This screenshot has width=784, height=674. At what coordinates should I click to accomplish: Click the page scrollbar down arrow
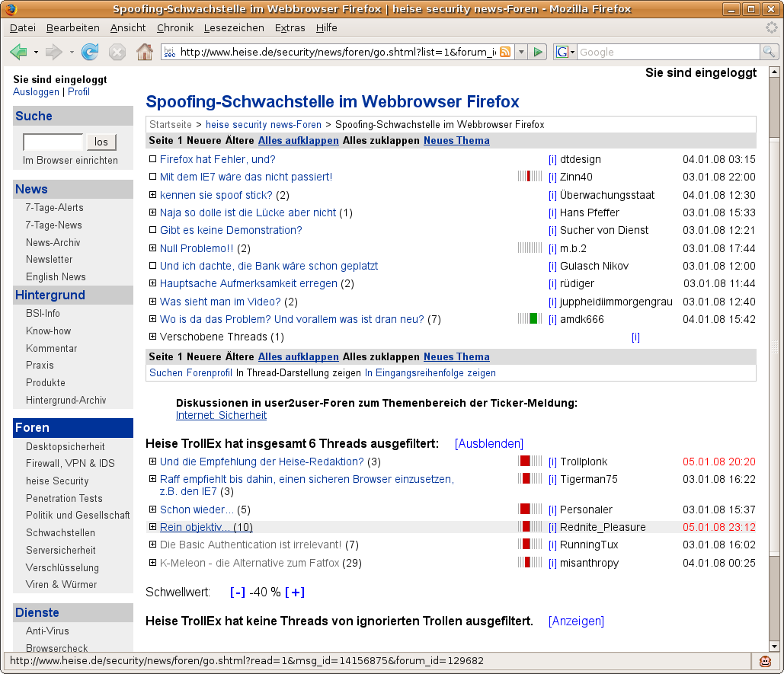(774, 647)
